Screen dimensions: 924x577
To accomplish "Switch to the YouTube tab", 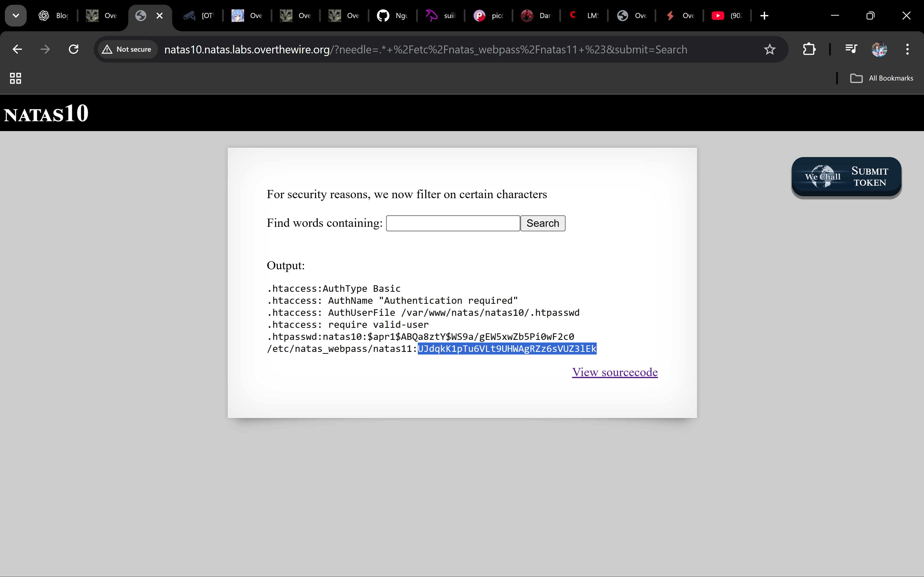I will 726,16.
